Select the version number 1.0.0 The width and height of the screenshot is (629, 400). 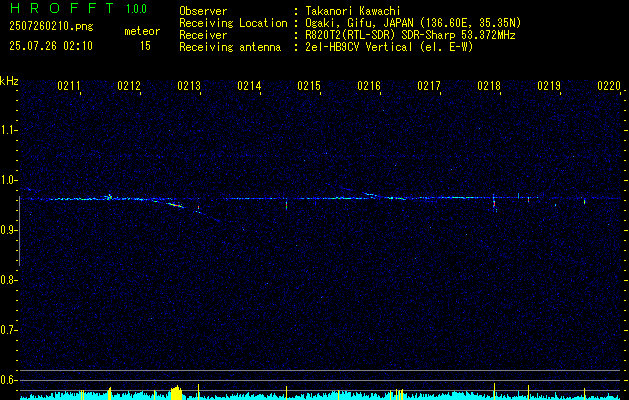point(136,9)
